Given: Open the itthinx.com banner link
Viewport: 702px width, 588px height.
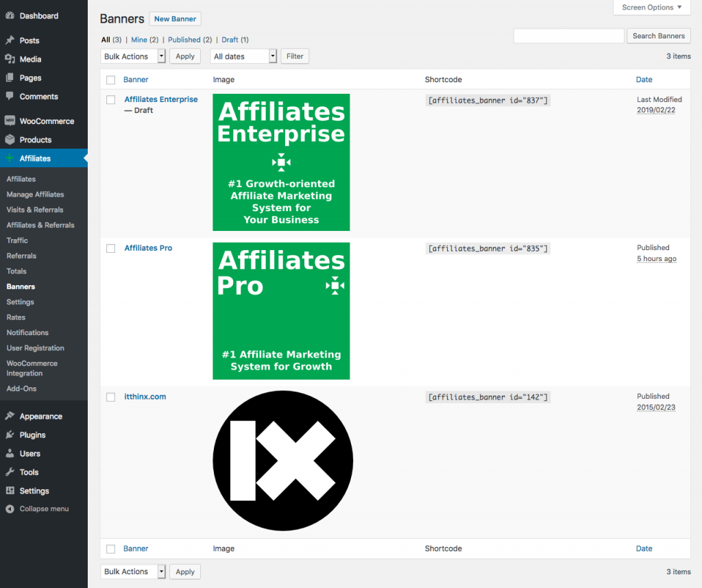Looking at the screenshot, I should pyautogui.click(x=145, y=397).
